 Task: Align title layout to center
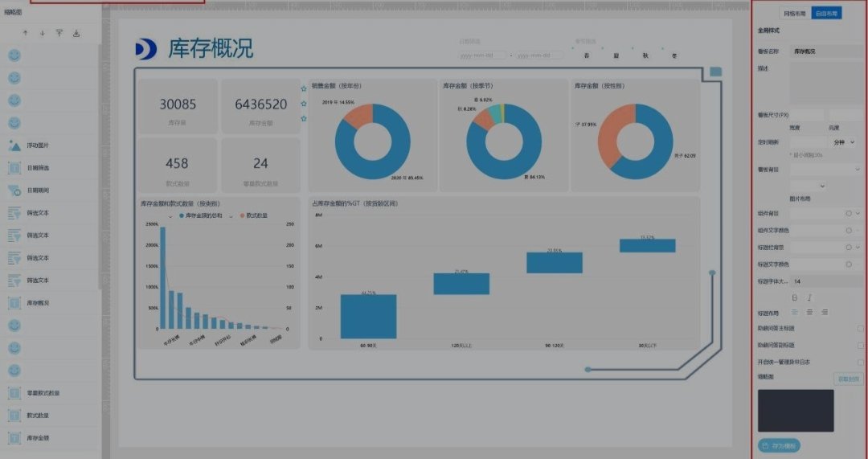click(809, 312)
